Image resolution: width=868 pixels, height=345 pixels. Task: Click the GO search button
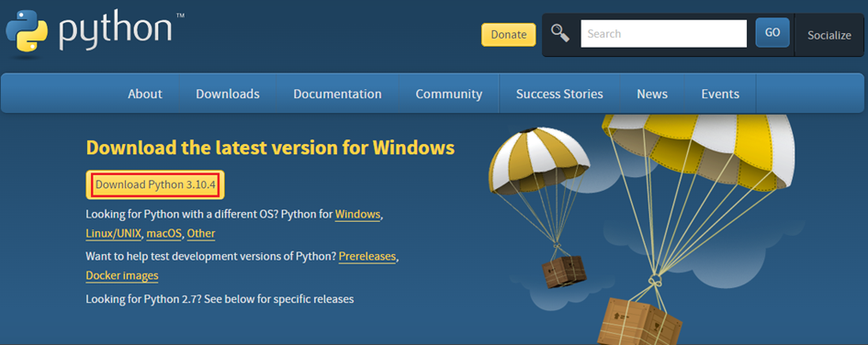[772, 33]
